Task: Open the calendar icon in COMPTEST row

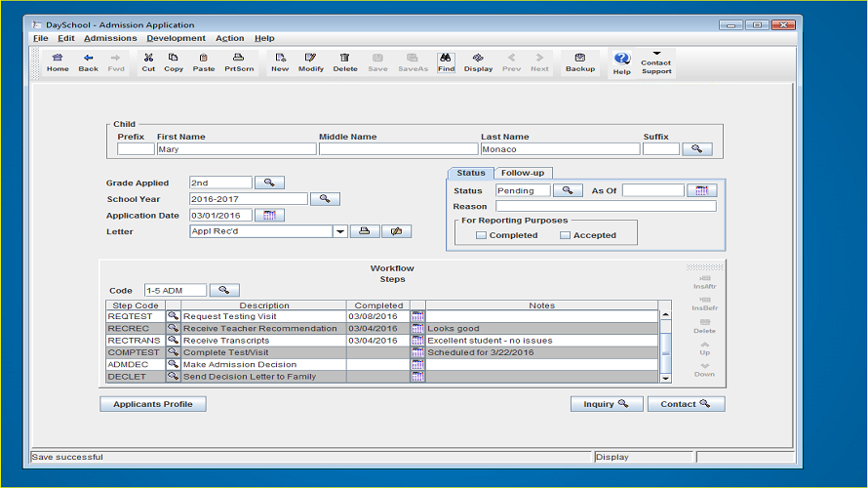Action: (x=417, y=352)
